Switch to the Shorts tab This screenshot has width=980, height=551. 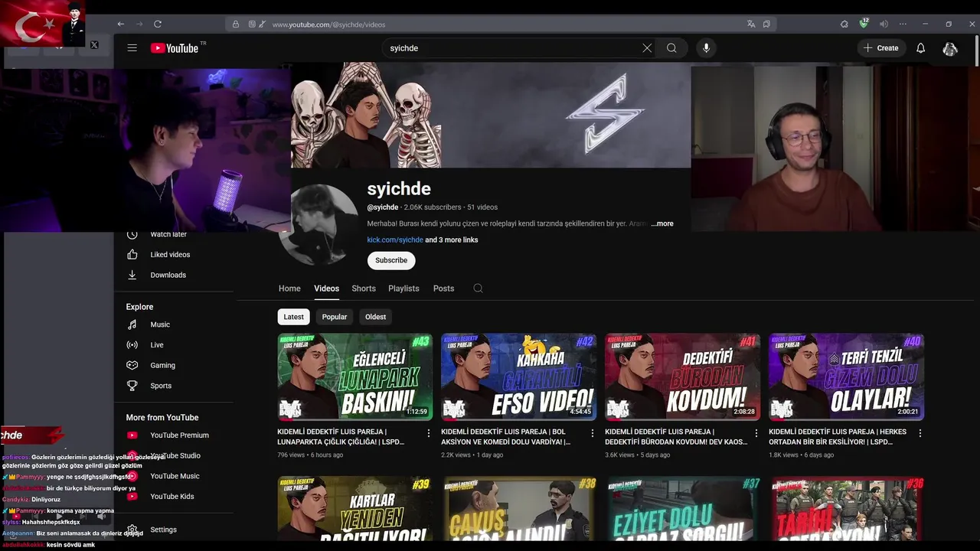coord(364,289)
